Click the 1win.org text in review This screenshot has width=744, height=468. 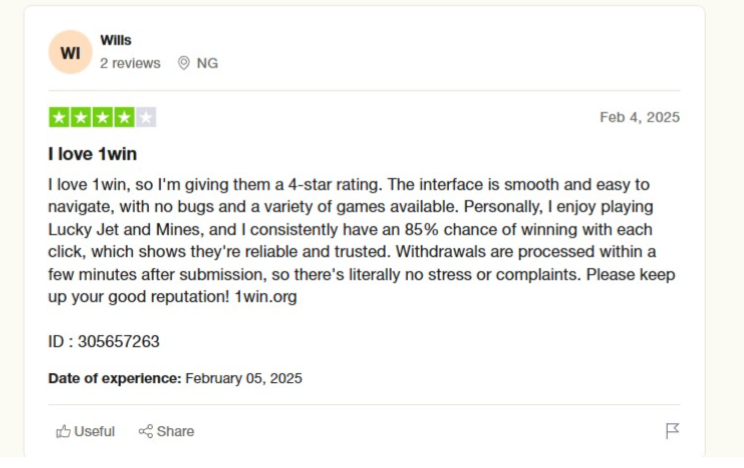pyautogui.click(x=266, y=297)
